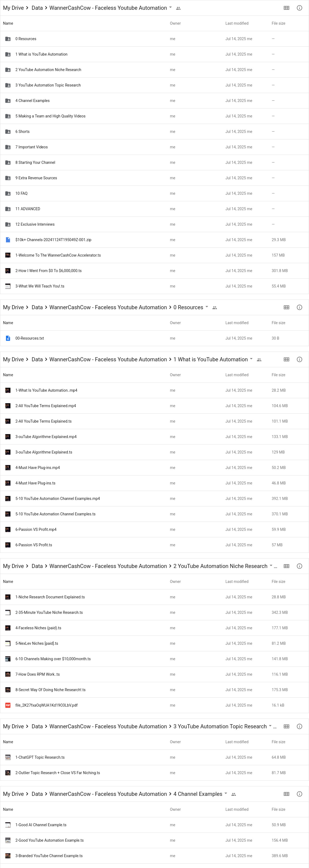Click people icon beside 4 Channel Examples breadcrumb

pos(234,794)
